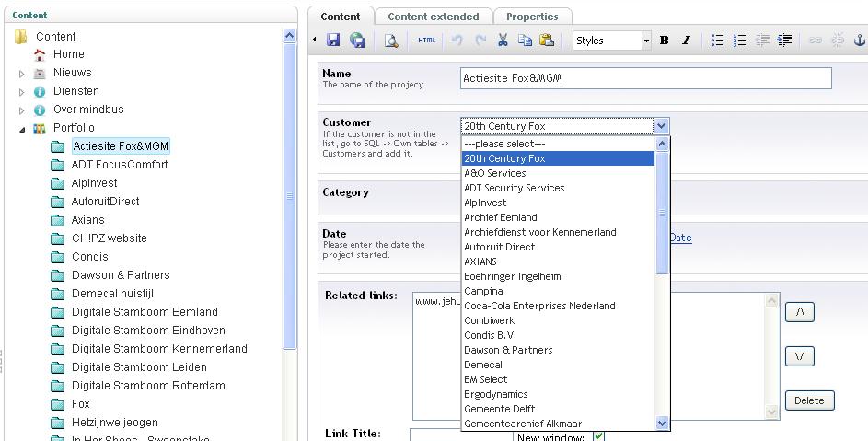The image size is (868, 441).
Task: Open 'Hetzijnweljeogen' tree item
Action: [x=114, y=423]
